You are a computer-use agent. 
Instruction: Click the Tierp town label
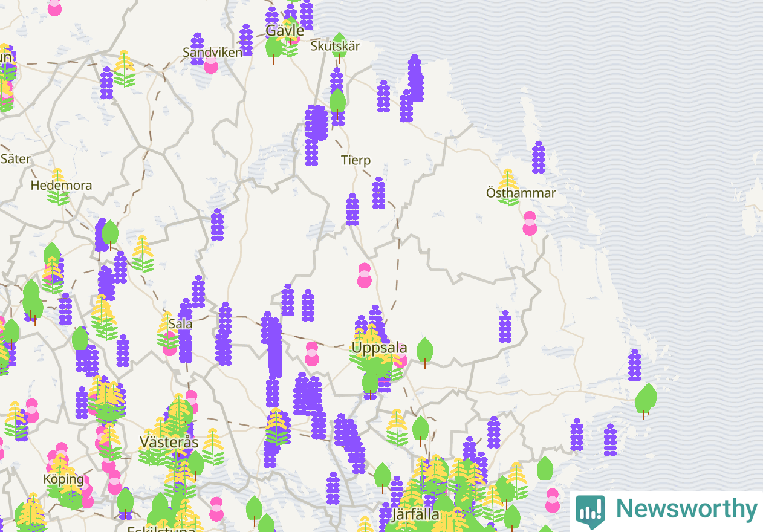point(356,160)
